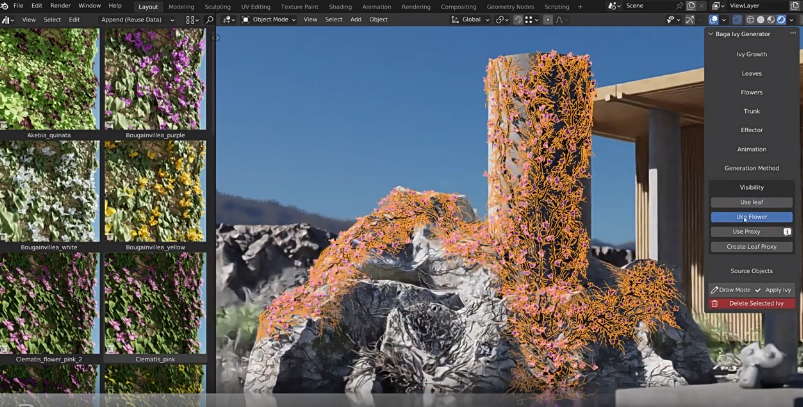
Task: Open the Leaves section
Action: [x=751, y=73]
